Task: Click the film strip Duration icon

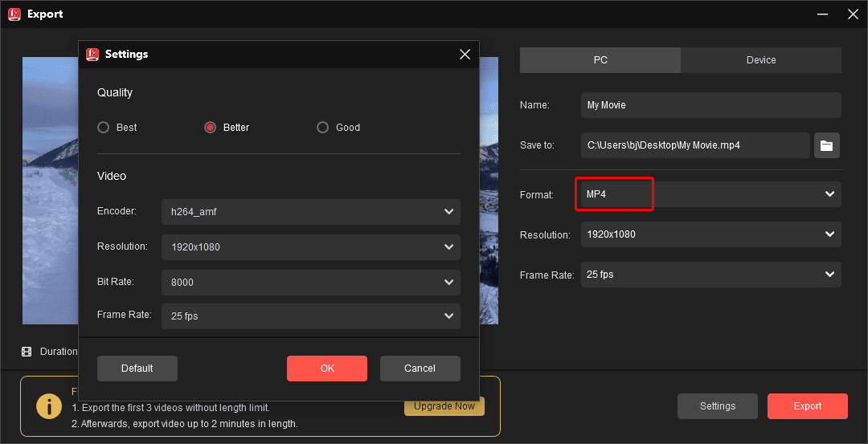Action: pyautogui.click(x=27, y=352)
